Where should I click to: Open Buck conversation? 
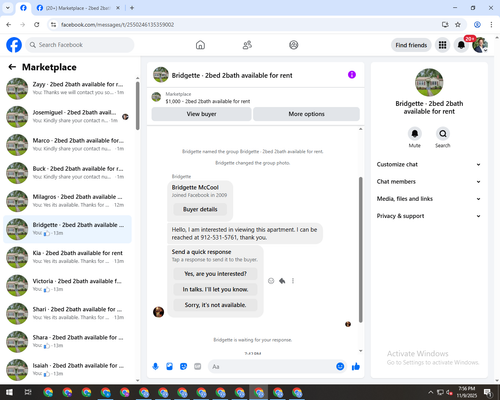(68, 173)
